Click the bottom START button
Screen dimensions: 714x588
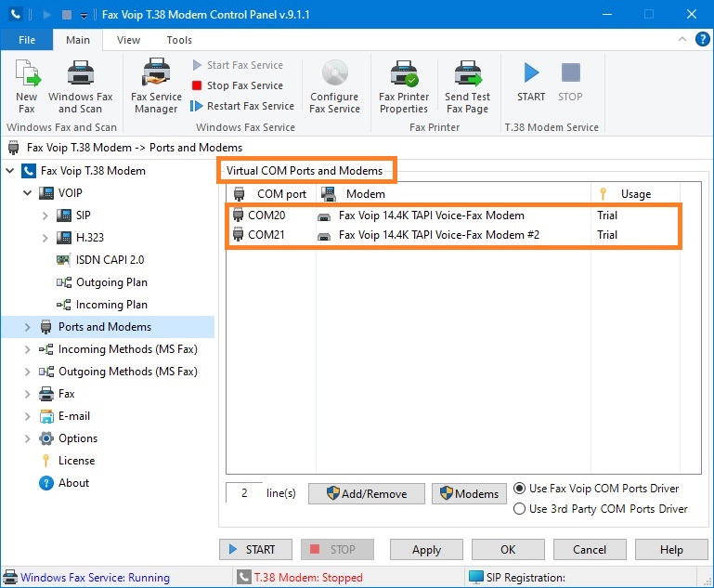[x=255, y=550]
